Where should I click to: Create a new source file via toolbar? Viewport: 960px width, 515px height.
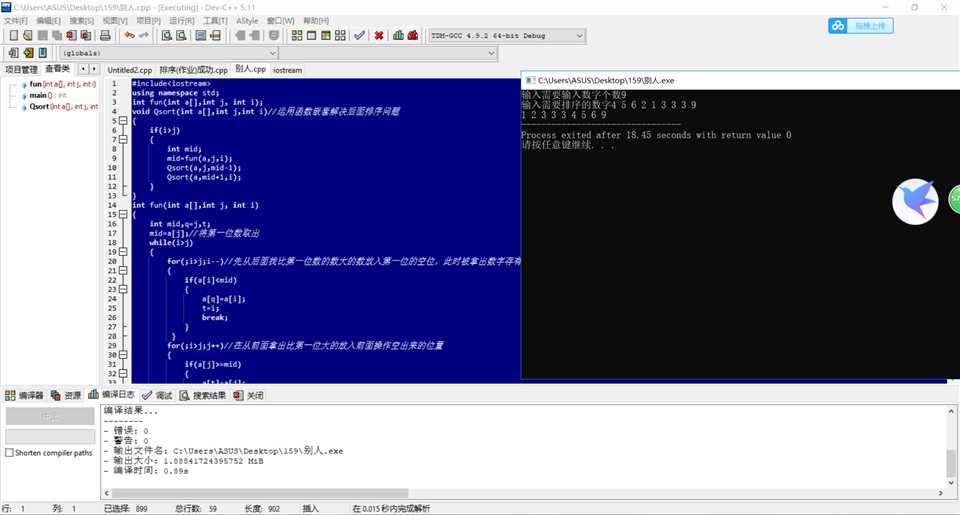pos(13,36)
